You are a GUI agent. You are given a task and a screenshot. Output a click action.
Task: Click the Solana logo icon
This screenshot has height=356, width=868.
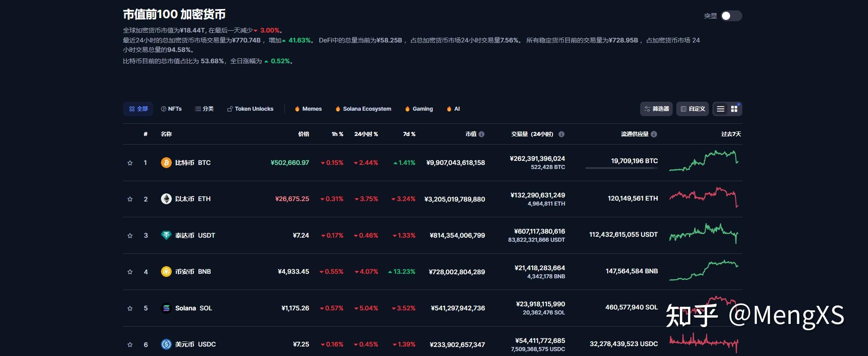pyautogui.click(x=166, y=308)
